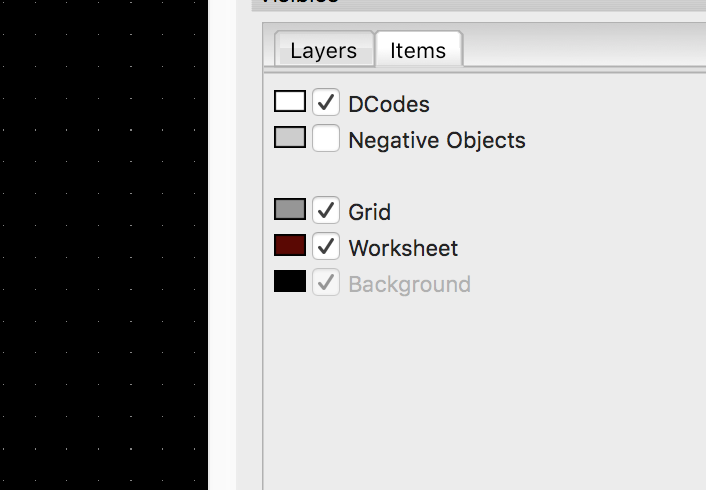Switch to the Layers tab
Screen dimensions: 706x490
[x=323, y=50]
